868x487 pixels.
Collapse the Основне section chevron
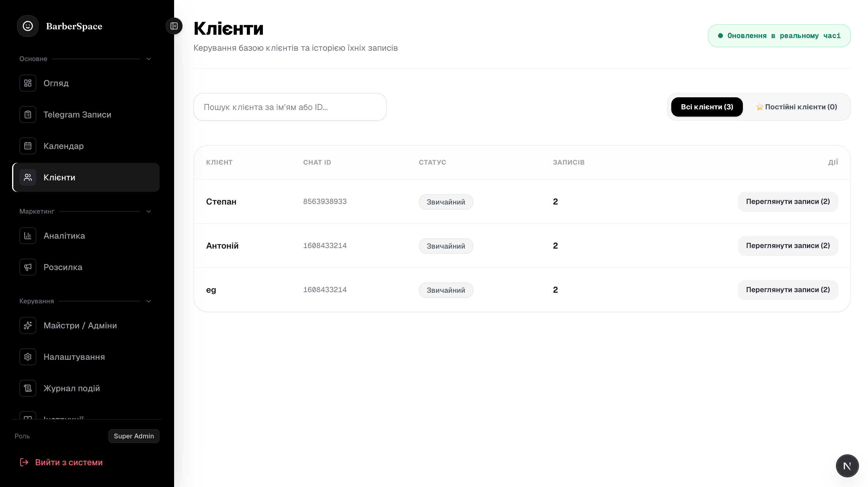click(149, 59)
